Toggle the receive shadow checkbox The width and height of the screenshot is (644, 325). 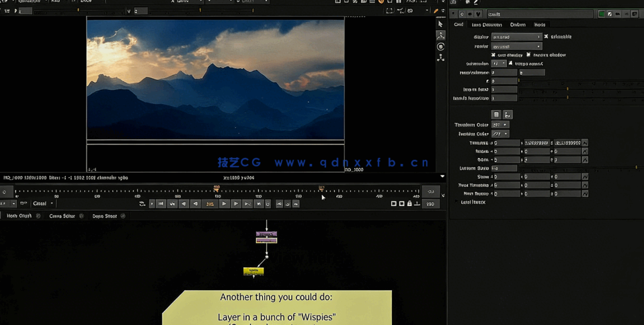pyautogui.click(x=529, y=55)
